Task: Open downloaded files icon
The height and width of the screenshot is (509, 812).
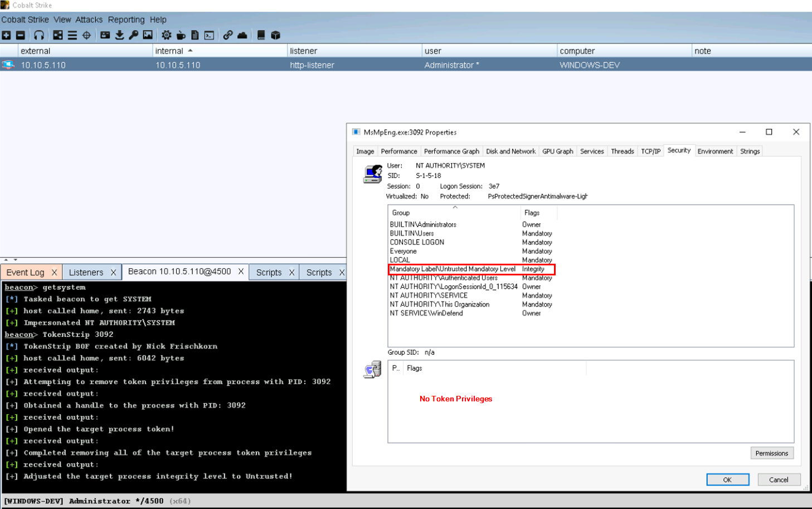Action: tap(119, 35)
